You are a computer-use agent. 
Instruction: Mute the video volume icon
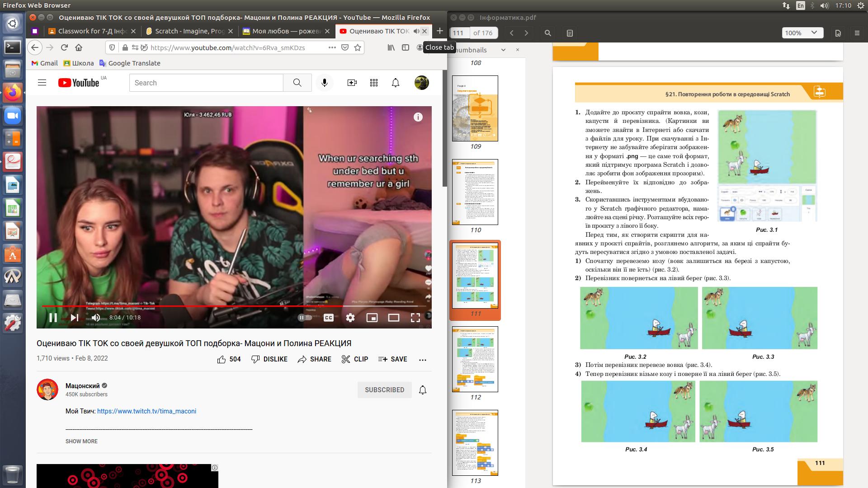point(95,318)
